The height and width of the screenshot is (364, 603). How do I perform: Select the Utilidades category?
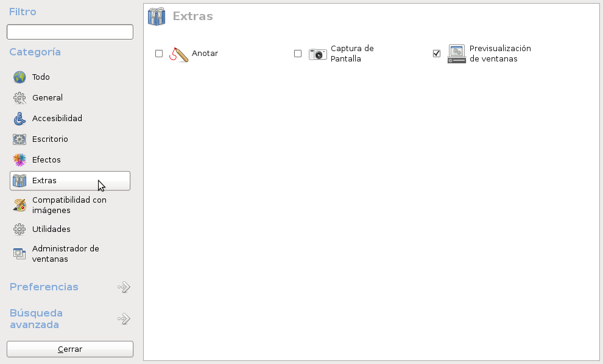(x=52, y=229)
